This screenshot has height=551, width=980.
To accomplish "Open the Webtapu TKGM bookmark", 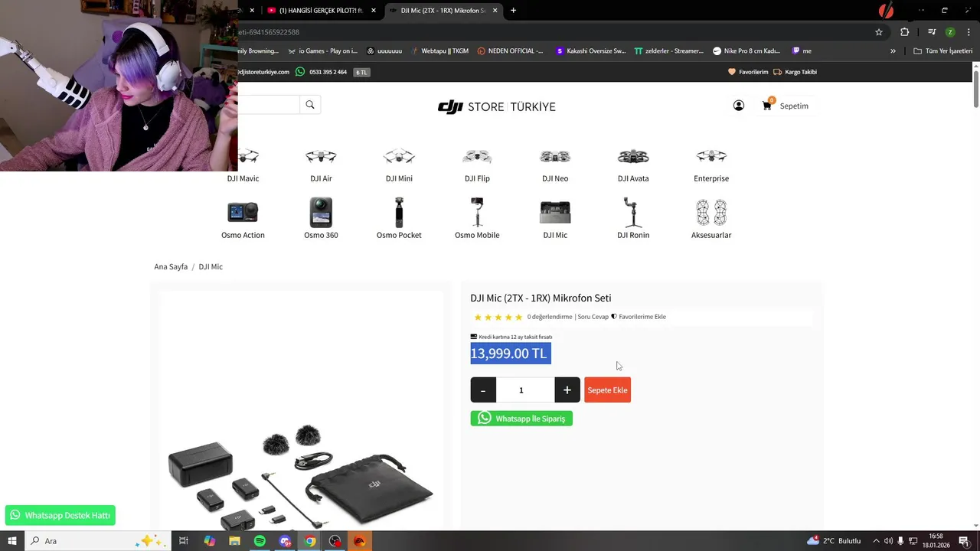I will [x=439, y=51].
